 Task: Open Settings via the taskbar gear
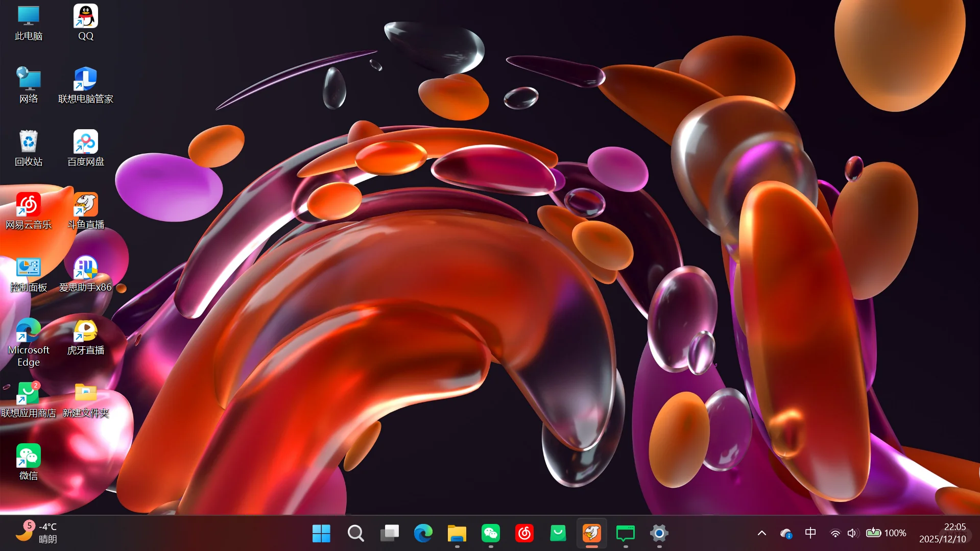(x=658, y=533)
